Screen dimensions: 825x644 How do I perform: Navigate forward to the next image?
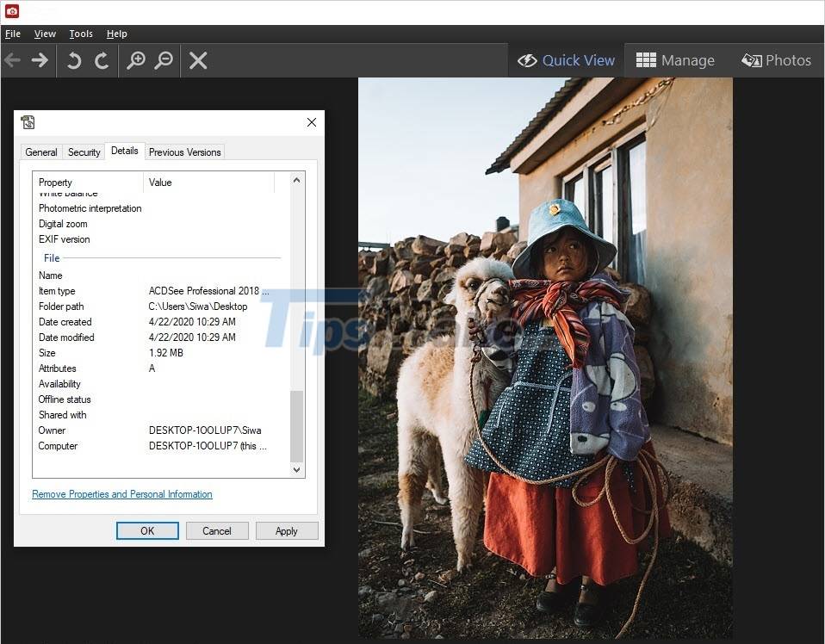coord(39,60)
